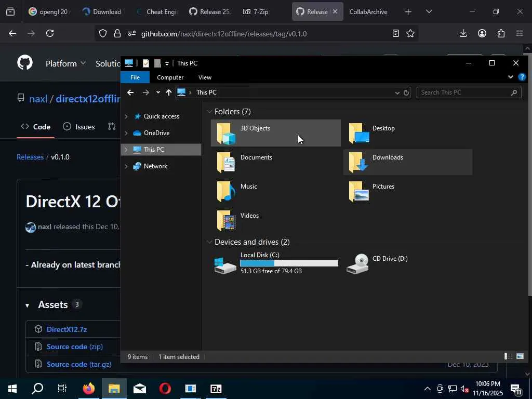Open Firefox extensions puzzle icon
This screenshot has width=532, height=399.
click(x=501, y=33)
